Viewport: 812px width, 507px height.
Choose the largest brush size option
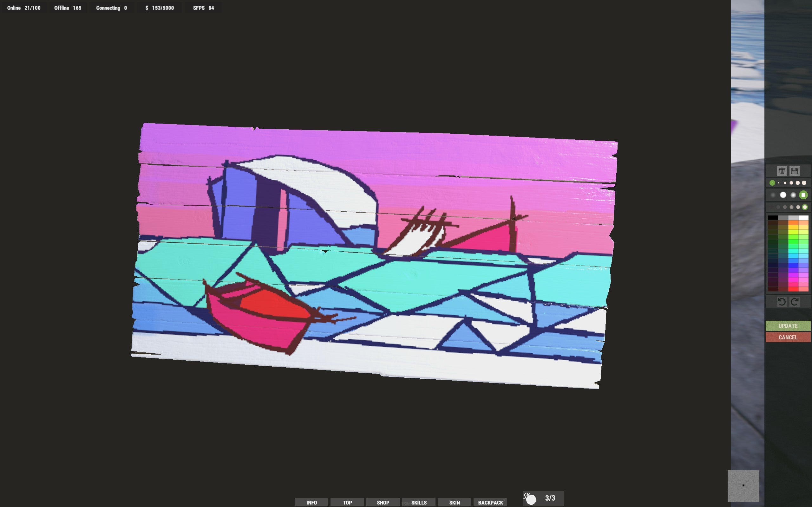tap(804, 183)
